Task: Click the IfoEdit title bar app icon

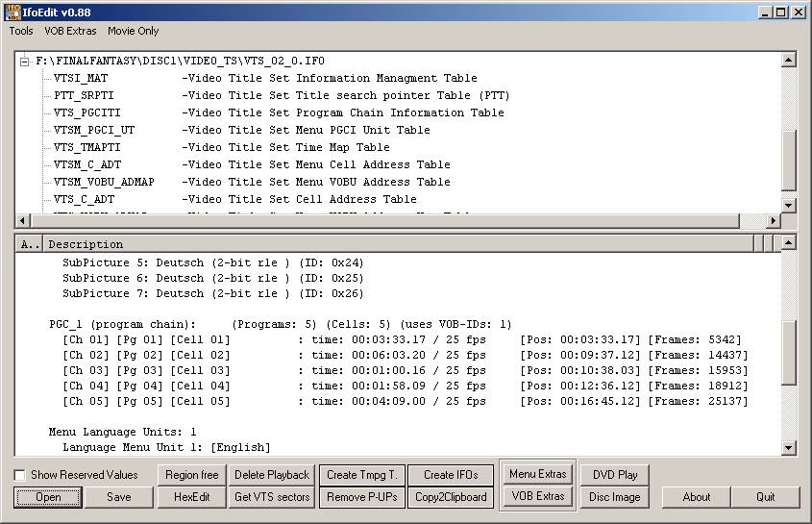Action: pyautogui.click(x=13, y=12)
